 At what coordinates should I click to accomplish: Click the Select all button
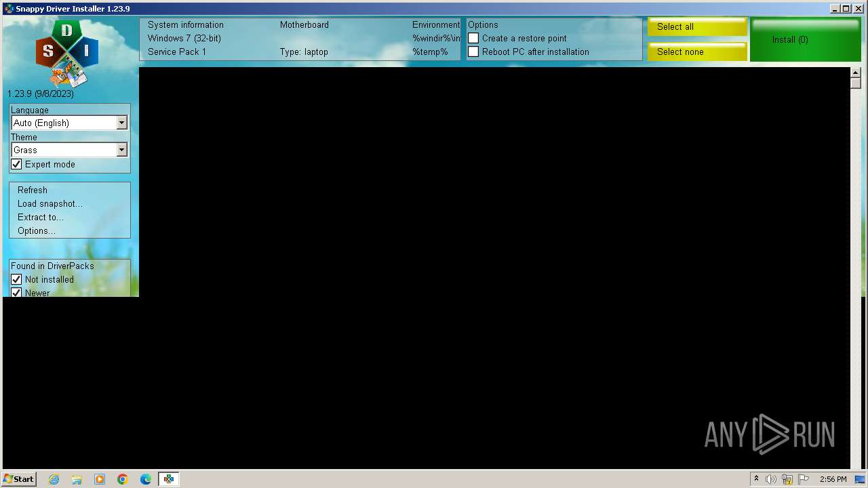pos(697,26)
